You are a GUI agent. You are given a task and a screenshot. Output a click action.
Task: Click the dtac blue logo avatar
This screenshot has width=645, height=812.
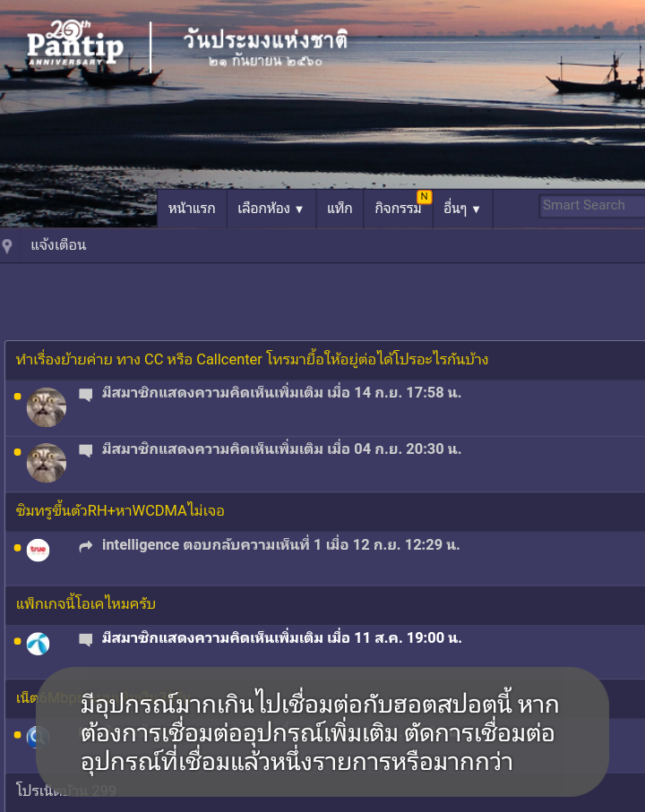(39, 644)
